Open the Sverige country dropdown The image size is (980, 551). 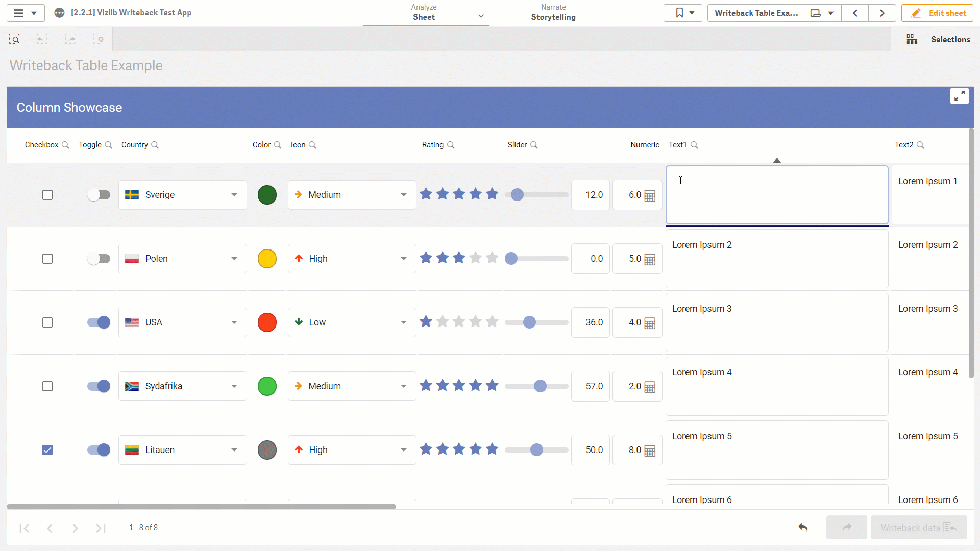pyautogui.click(x=183, y=195)
